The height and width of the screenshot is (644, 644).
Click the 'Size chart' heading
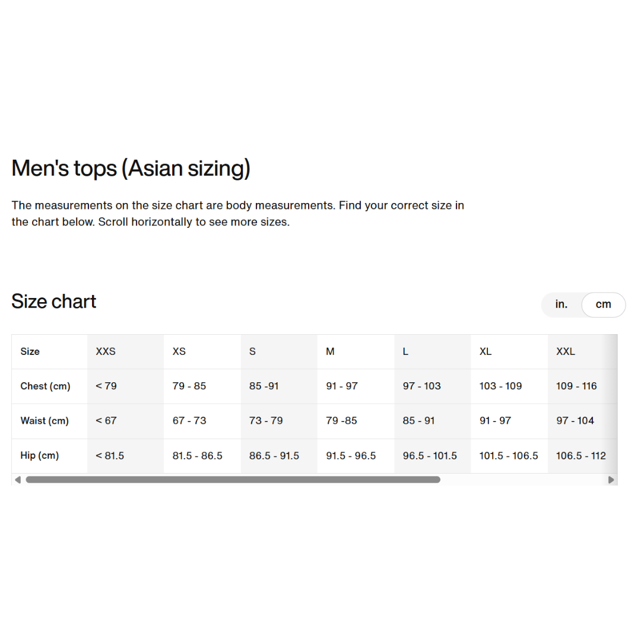point(54,302)
